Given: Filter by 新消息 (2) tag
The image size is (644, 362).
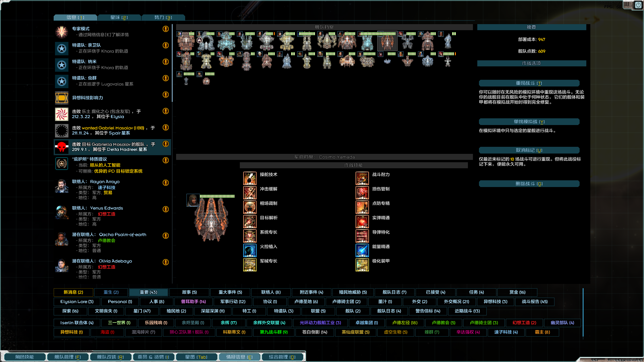Looking at the screenshot, I should point(73,292).
